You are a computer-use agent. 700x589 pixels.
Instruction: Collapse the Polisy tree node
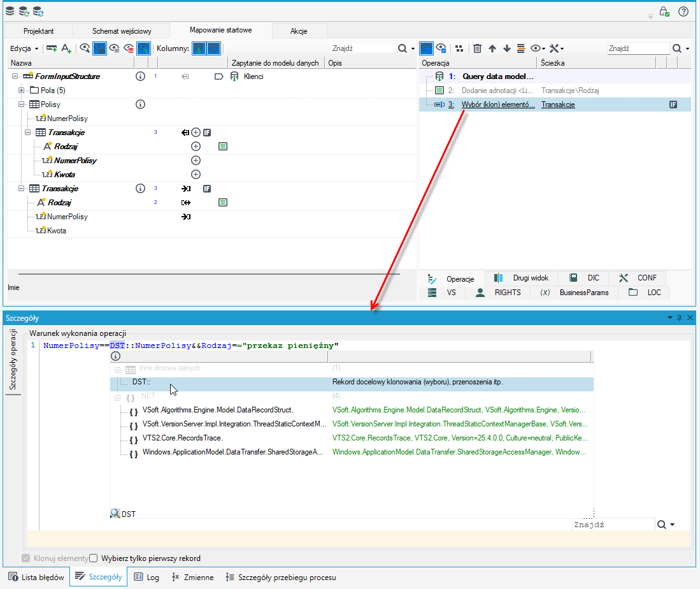click(21, 104)
